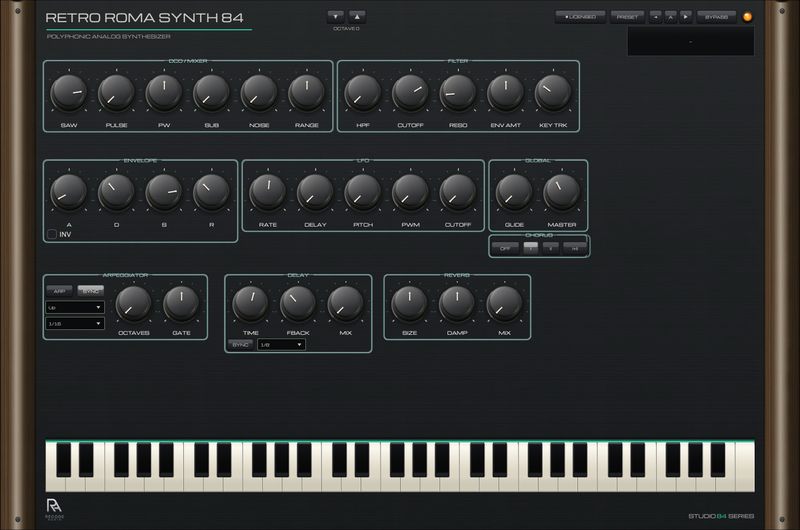Click the CUTOFF knob in the LFO section
Viewport: 800px width, 530px height.
[458, 192]
